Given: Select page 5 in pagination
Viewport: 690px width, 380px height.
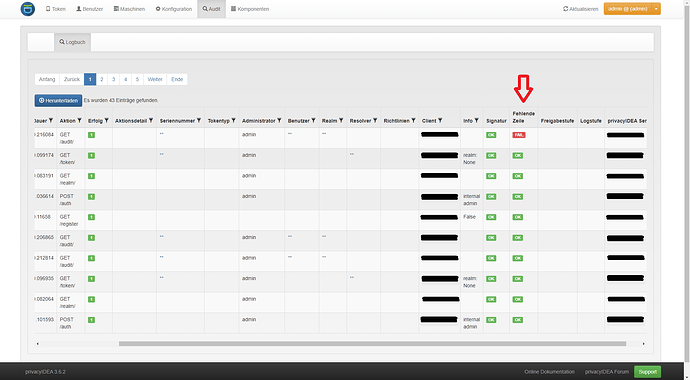Looking at the screenshot, I should point(137,80).
